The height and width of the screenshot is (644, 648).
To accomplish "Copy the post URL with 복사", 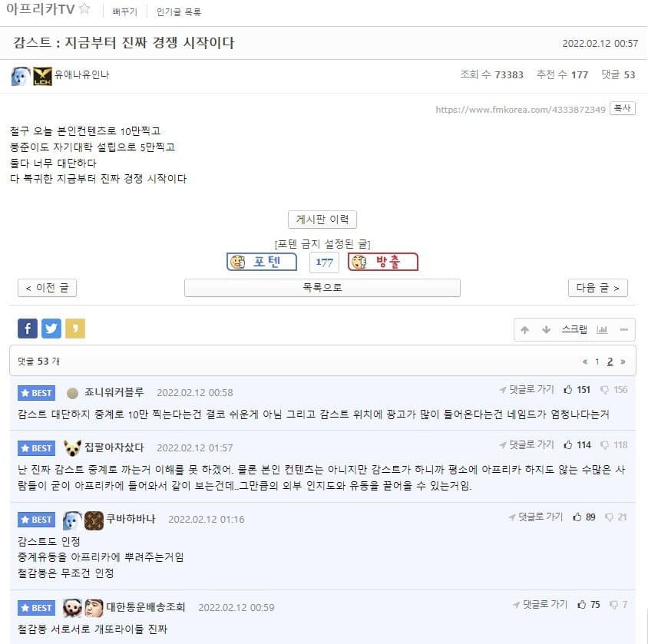I will pyautogui.click(x=623, y=108).
